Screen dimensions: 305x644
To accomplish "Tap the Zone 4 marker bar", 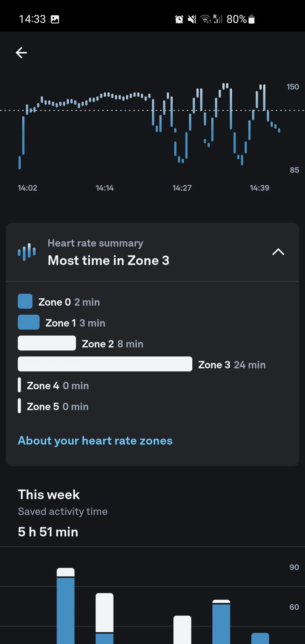I will [19, 385].
